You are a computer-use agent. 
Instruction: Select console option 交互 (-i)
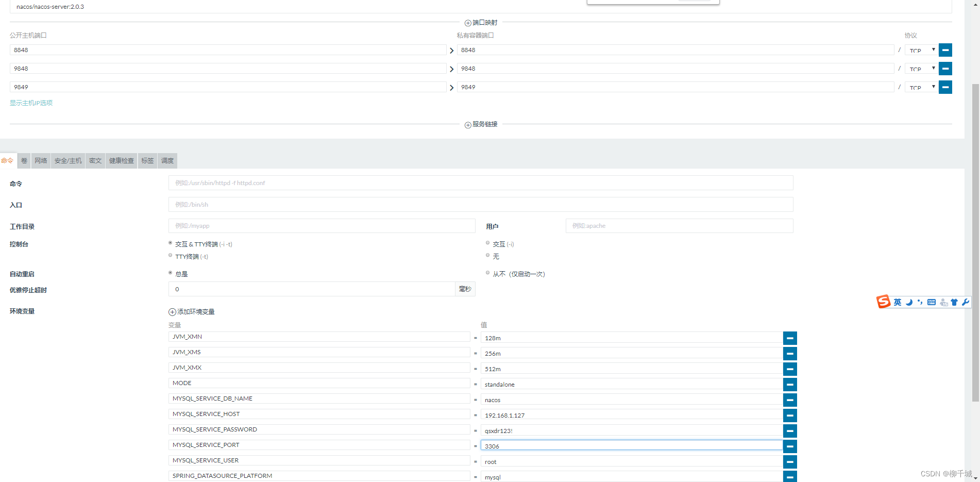click(x=487, y=243)
